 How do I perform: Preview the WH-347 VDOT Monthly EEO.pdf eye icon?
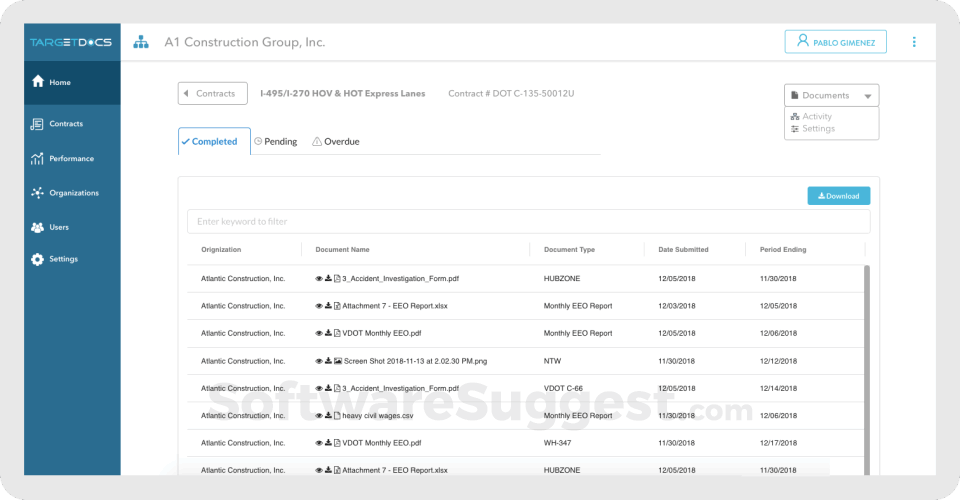pyautogui.click(x=319, y=442)
